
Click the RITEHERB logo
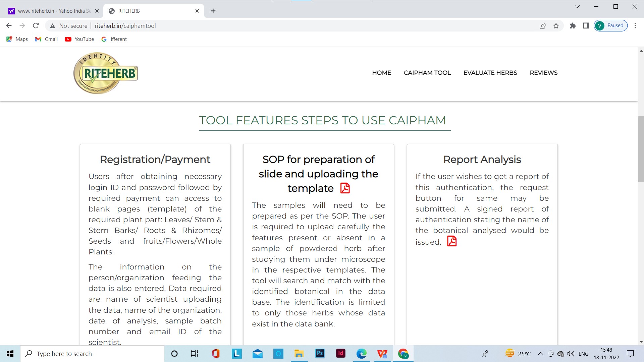pos(106,73)
